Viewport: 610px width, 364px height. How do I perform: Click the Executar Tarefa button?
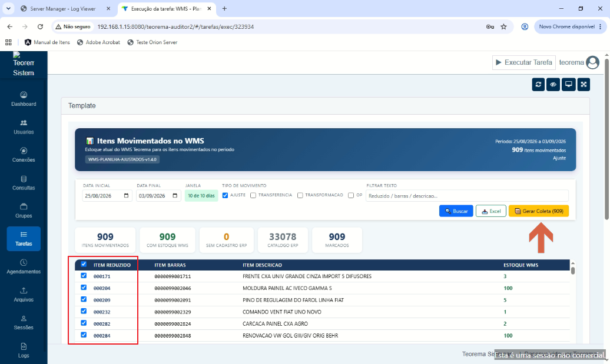(524, 62)
